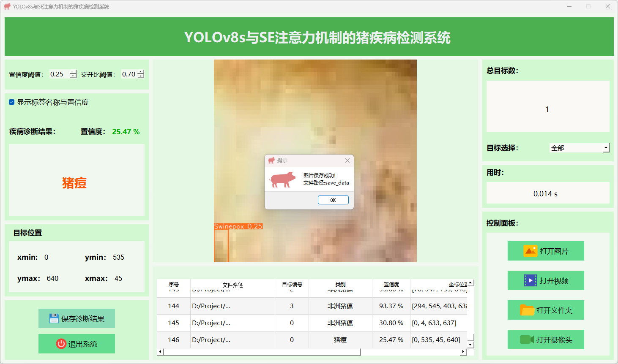Click the 交并比阈值 value field 0.70
Viewport: 618px width, 364px height.
click(x=129, y=74)
